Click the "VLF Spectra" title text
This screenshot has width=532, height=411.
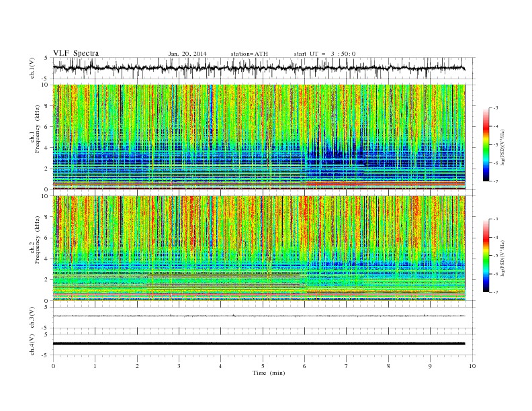click(76, 53)
